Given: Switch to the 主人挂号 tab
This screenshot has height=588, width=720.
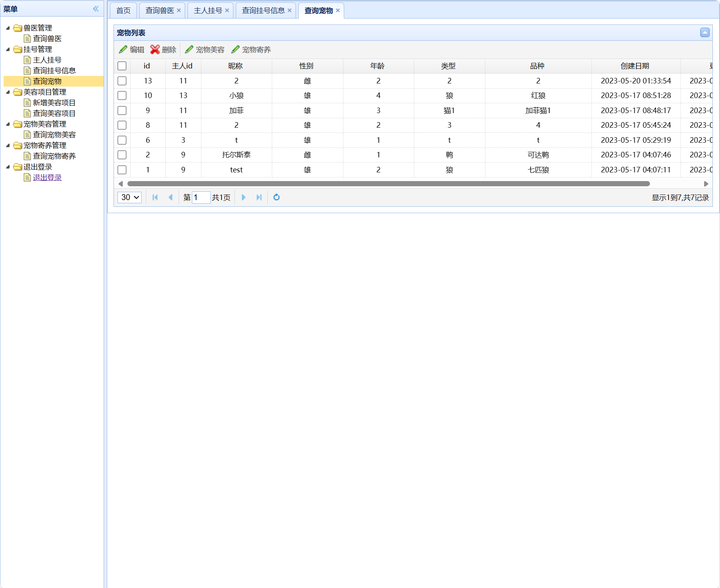Looking at the screenshot, I should coord(208,11).
